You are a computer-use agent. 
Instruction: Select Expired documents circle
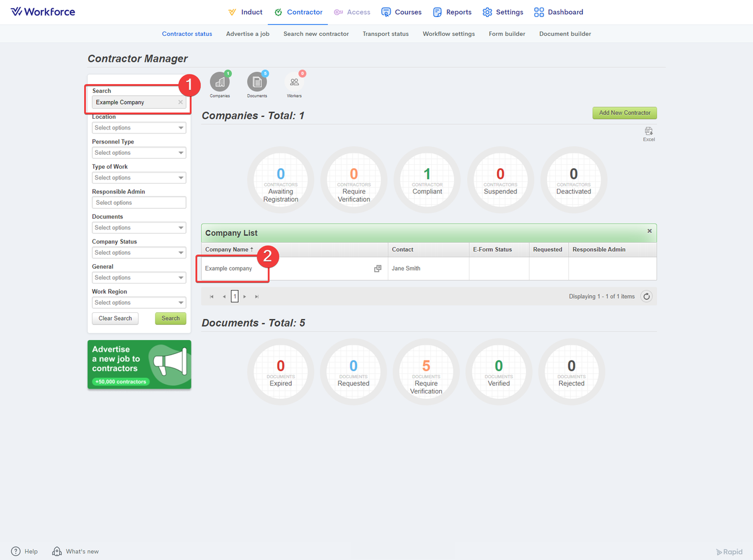coord(281,372)
